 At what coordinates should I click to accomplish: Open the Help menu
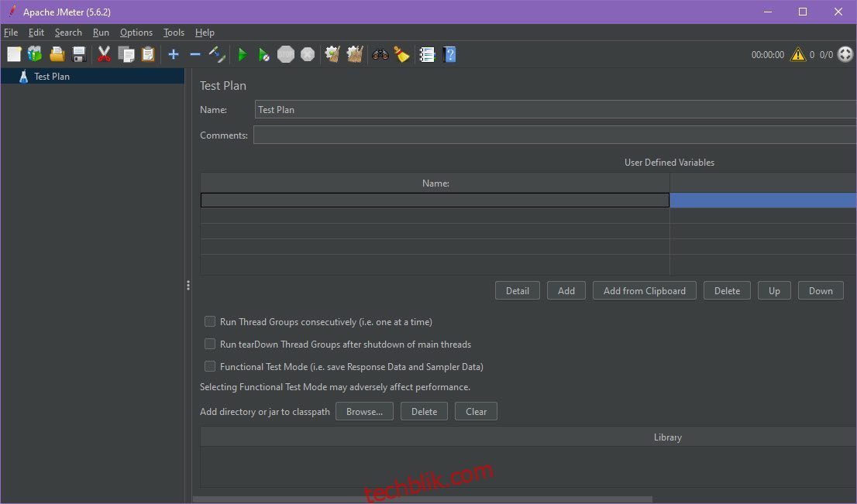205,33
